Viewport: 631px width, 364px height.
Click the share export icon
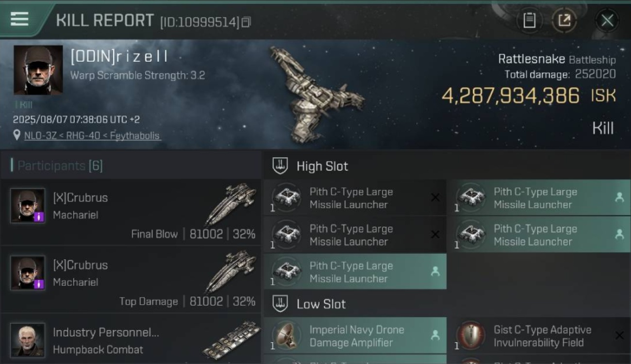(x=564, y=20)
